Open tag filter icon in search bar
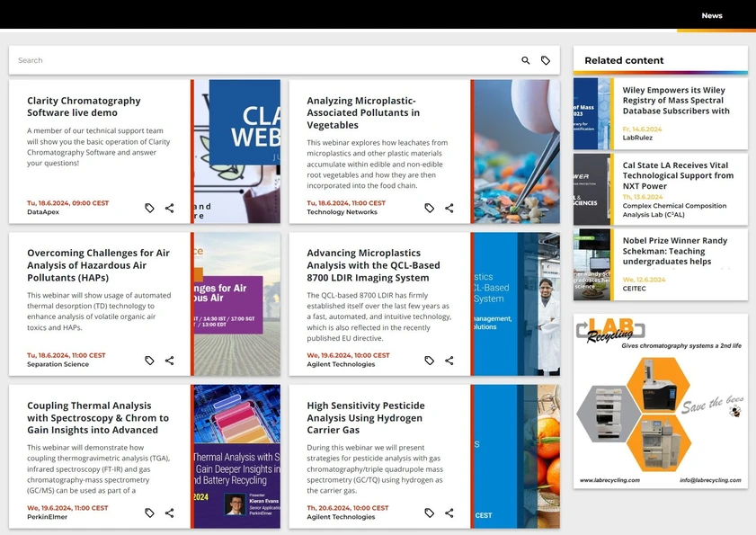Screen dimensions: 756x535 [546, 60]
